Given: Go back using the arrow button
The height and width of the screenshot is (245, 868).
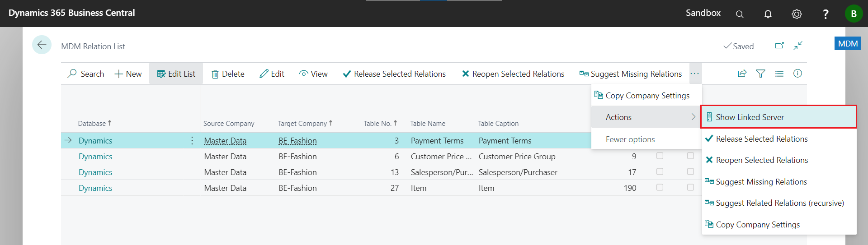Looking at the screenshot, I should 42,45.
